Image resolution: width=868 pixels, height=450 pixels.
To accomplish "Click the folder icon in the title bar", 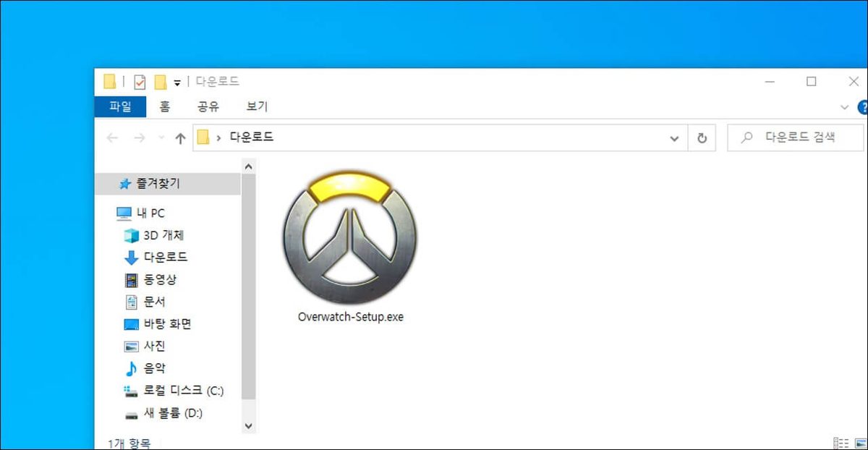I will pyautogui.click(x=110, y=82).
